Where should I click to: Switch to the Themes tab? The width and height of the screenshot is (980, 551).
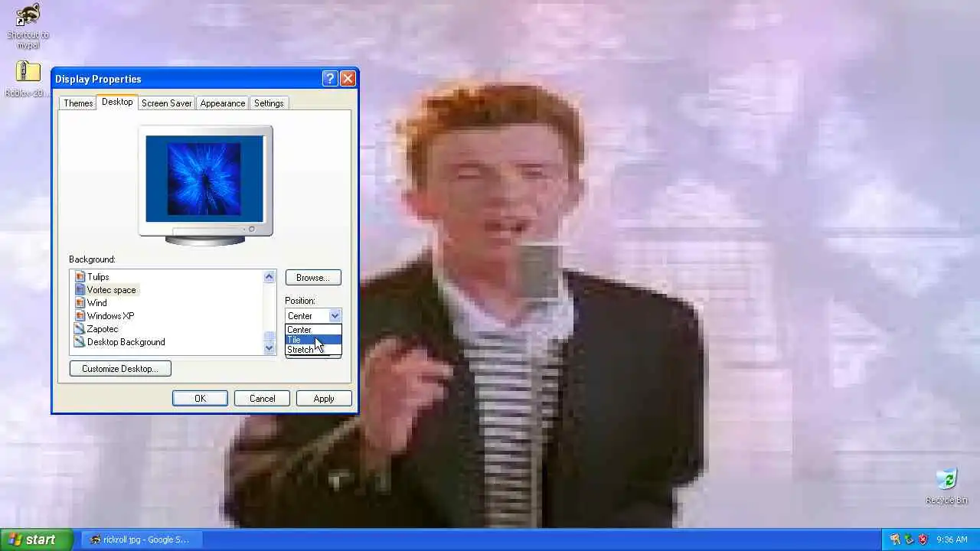(x=78, y=103)
